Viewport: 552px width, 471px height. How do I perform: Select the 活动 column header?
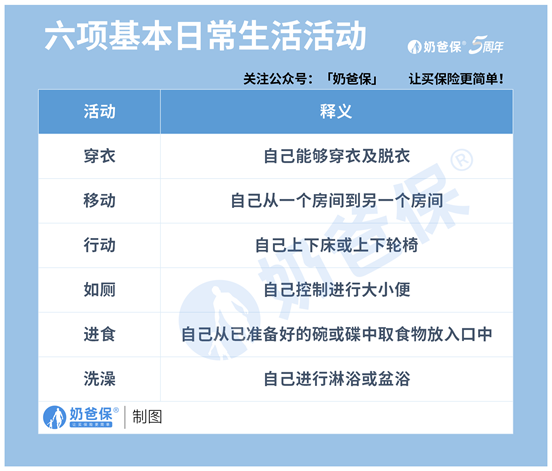tap(99, 112)
